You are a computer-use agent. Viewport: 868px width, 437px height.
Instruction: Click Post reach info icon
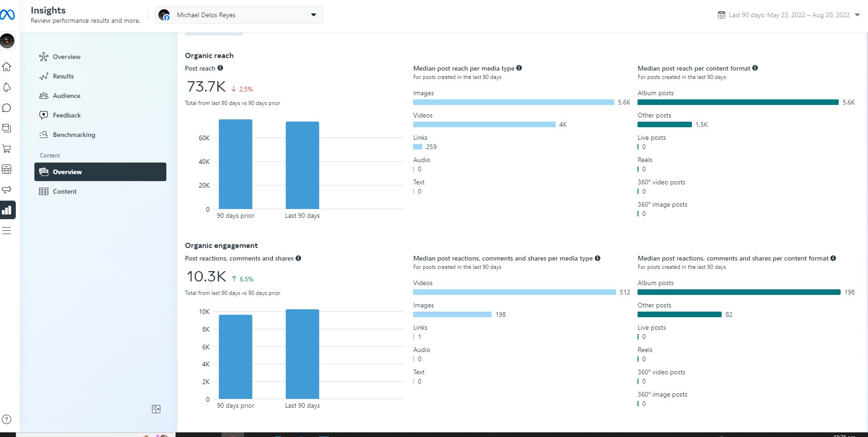[220, 68]
